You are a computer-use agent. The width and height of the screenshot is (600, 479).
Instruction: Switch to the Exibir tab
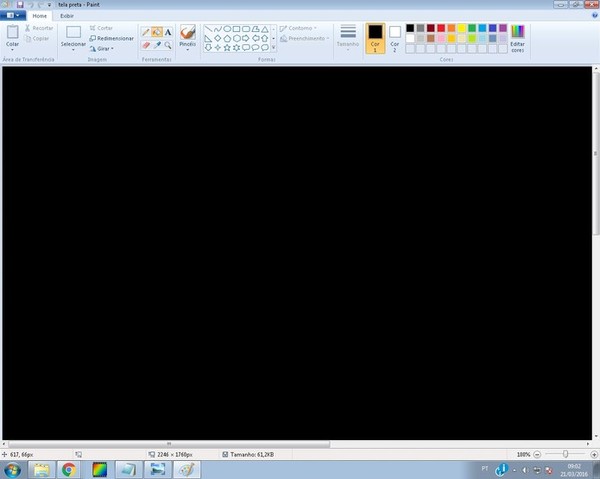(66, 16)
